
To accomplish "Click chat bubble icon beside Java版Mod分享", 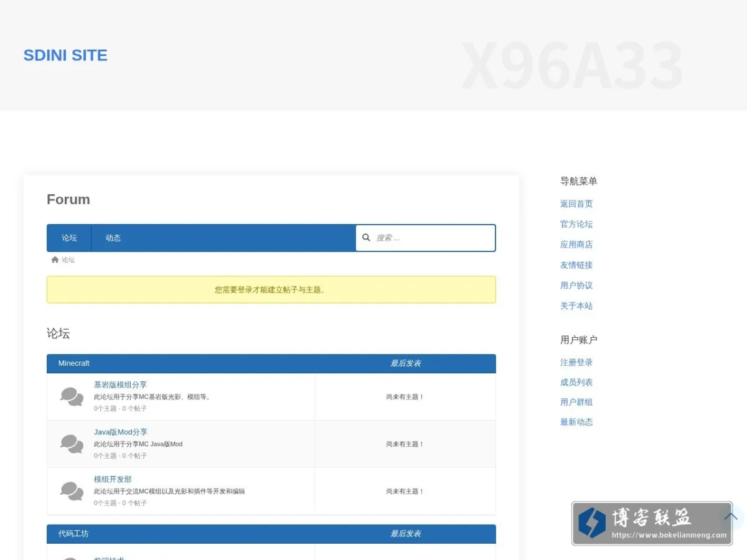I will (x=72, y=444).
